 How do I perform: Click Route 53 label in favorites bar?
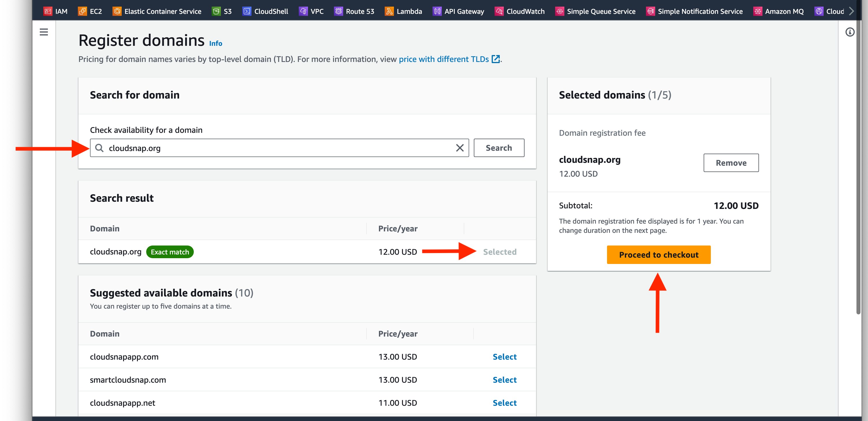point(360,12)
